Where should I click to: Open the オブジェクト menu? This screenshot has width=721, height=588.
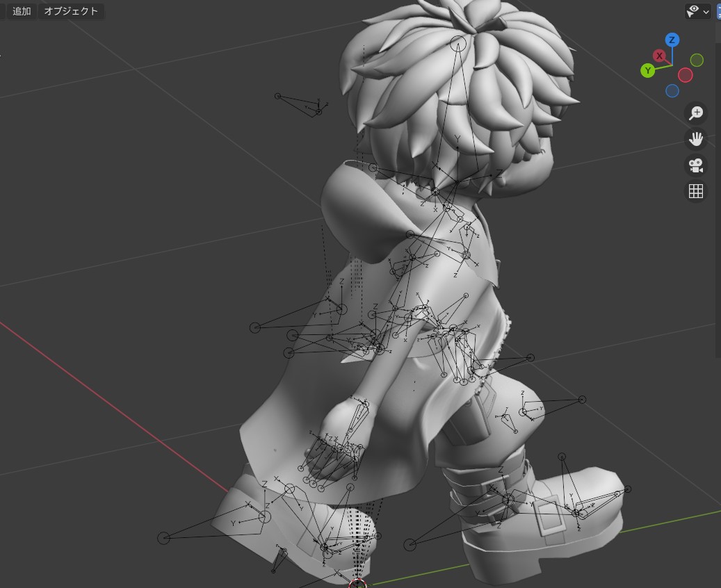(x=71, y=11)
